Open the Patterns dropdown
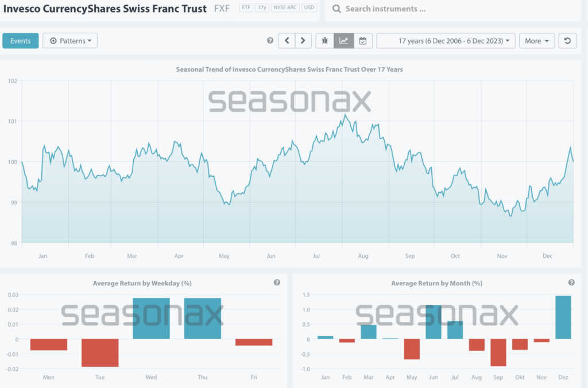 70,41
